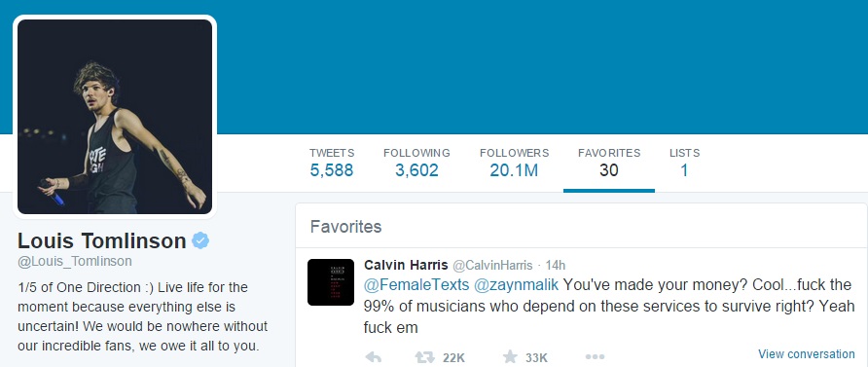Open the Lists tab
868x367 pixels.
684,163
